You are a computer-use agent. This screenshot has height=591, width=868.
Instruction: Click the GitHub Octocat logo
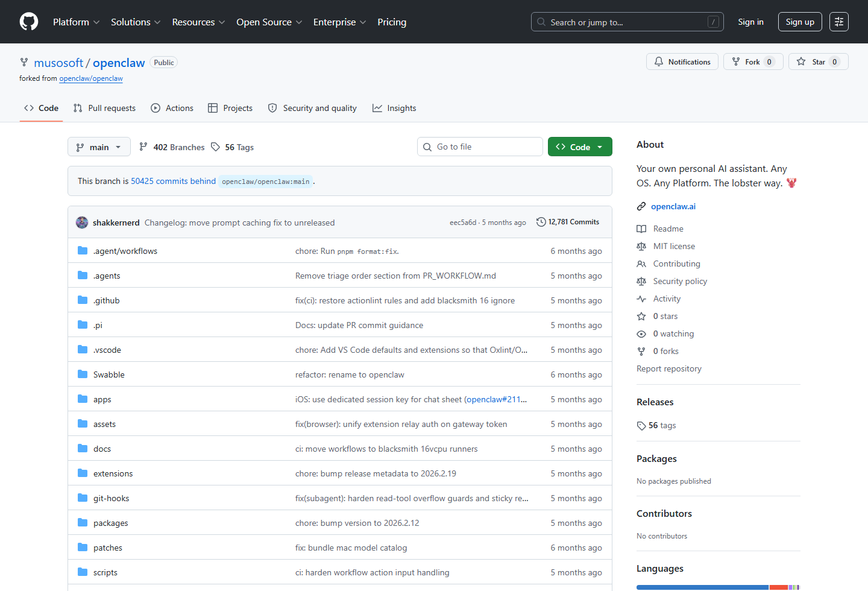click(x=29, y=22)
